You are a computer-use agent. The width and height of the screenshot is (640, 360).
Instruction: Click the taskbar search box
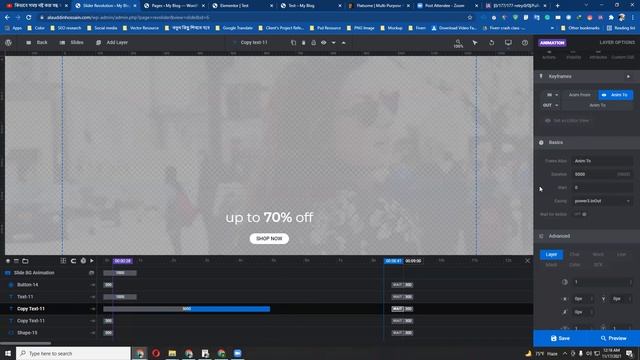tap(73, 353)
